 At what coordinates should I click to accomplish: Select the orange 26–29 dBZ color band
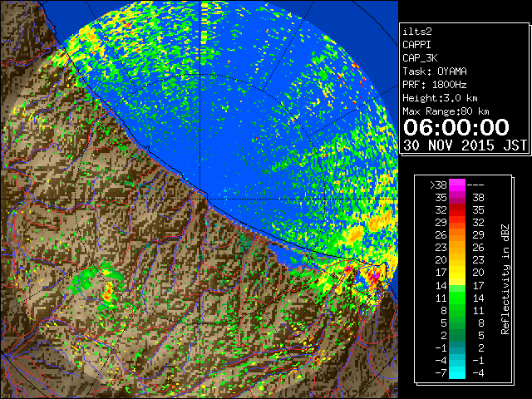457,235
